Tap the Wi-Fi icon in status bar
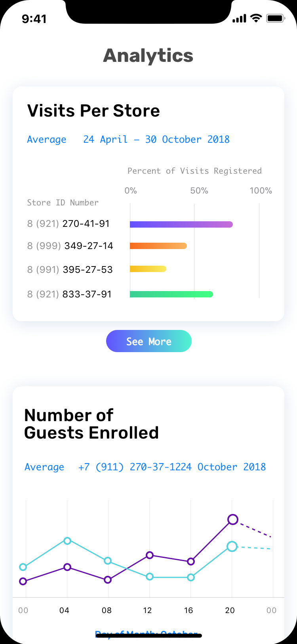Image resolution: width=297 pixels, height=644 pixels. coord(257,18)
